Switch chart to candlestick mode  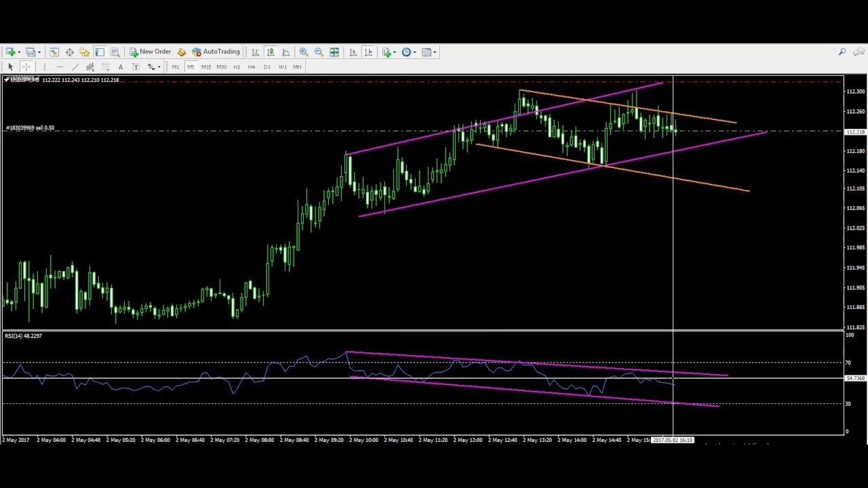click(x=271, y=52)
